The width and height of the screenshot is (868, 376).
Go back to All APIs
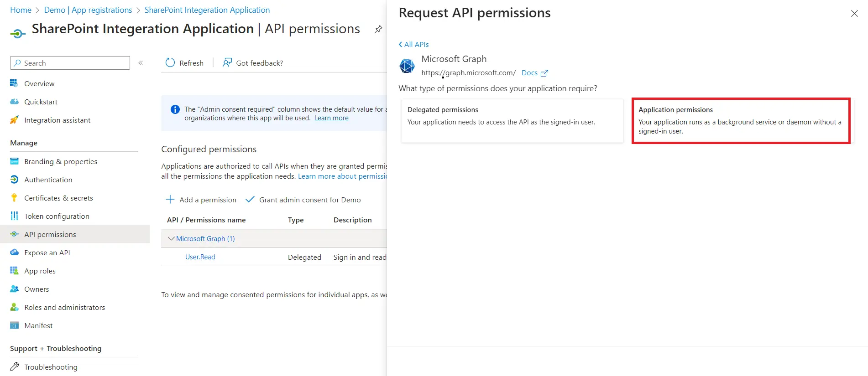click(414, 44)
